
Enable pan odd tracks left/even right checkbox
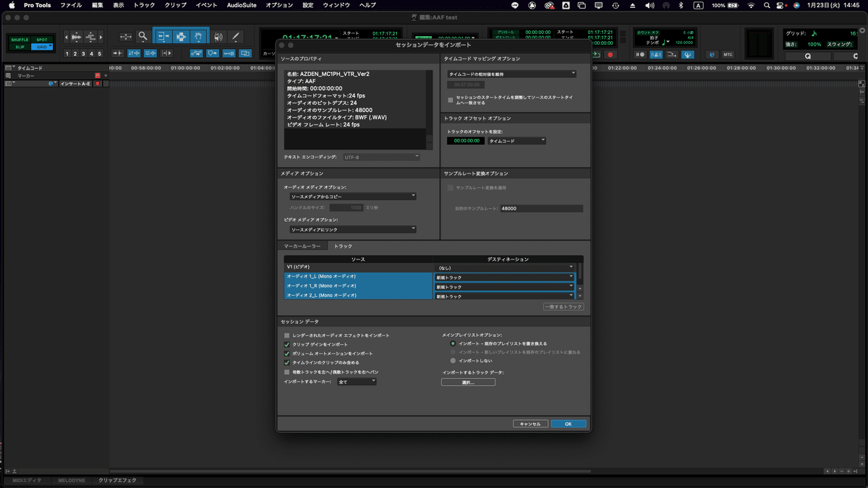[x=287, y=372]
